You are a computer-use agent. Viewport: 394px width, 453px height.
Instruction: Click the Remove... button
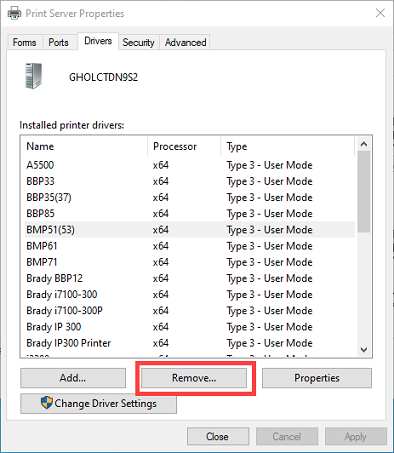click(194, 378)
